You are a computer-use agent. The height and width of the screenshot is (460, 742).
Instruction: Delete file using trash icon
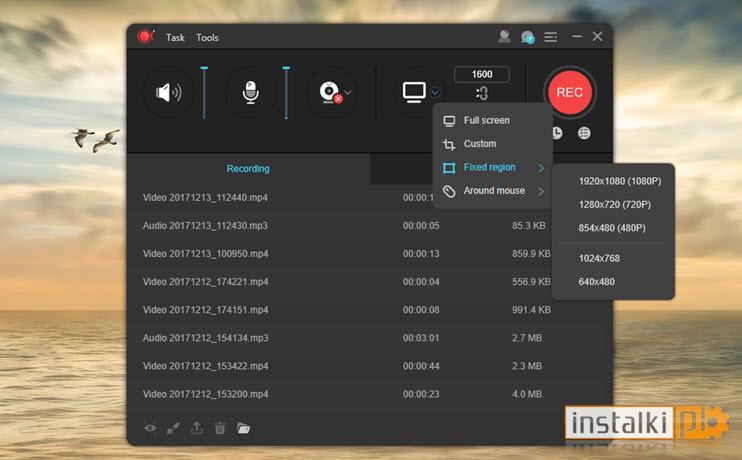coord(220,428)
